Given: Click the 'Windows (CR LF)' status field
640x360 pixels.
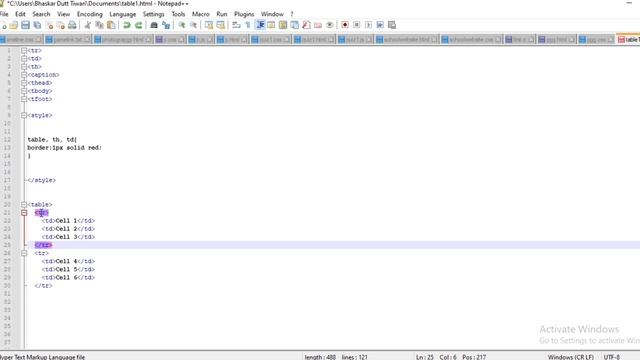Looking at the screenshot, I should point(571,357).
